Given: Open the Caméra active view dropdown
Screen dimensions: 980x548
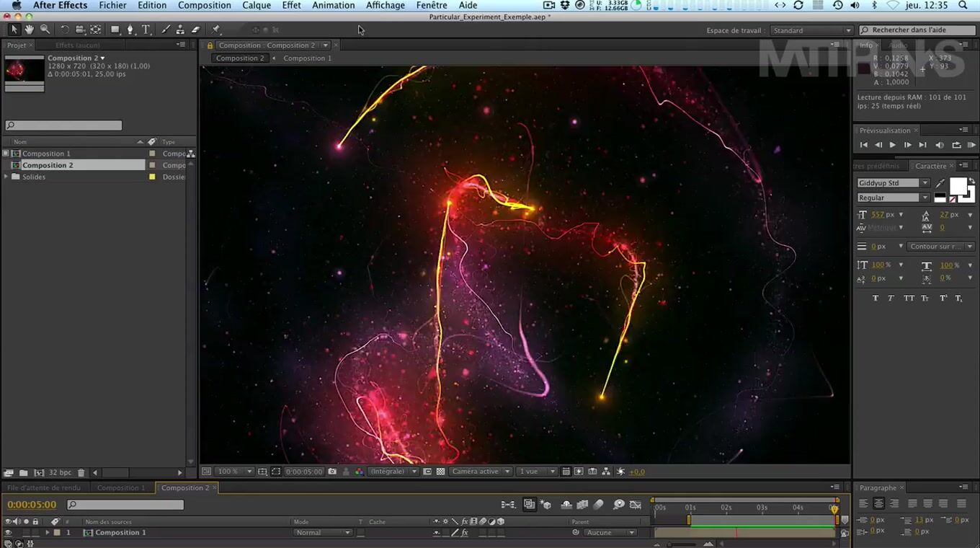Looking at the screenshot, I should pyautogui.click(x=481, y=472).
